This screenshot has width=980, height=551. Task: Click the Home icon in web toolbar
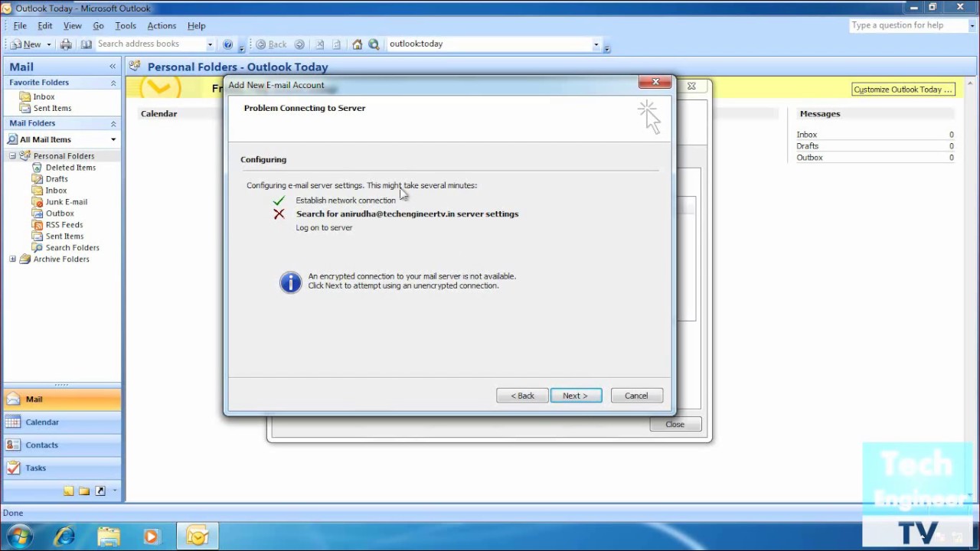point(357,44)
